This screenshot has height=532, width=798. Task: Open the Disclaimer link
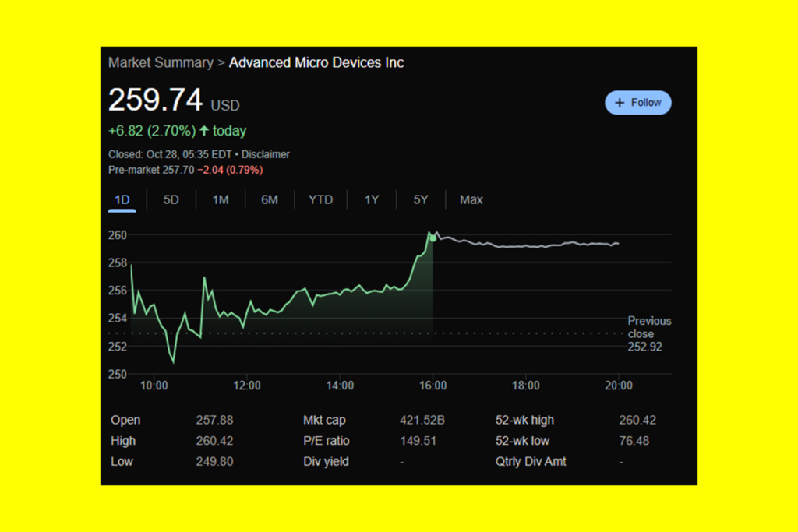click(x=266, y=154)
